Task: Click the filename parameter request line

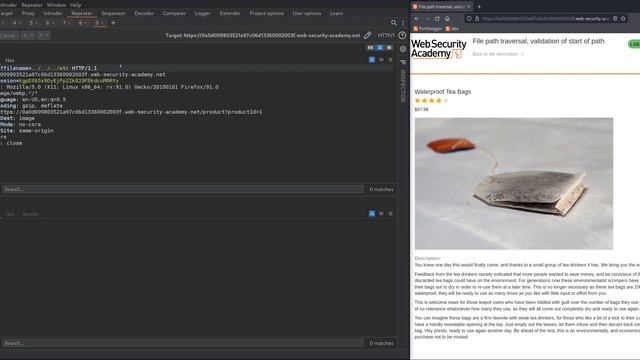Action: [x=49, y=68]
